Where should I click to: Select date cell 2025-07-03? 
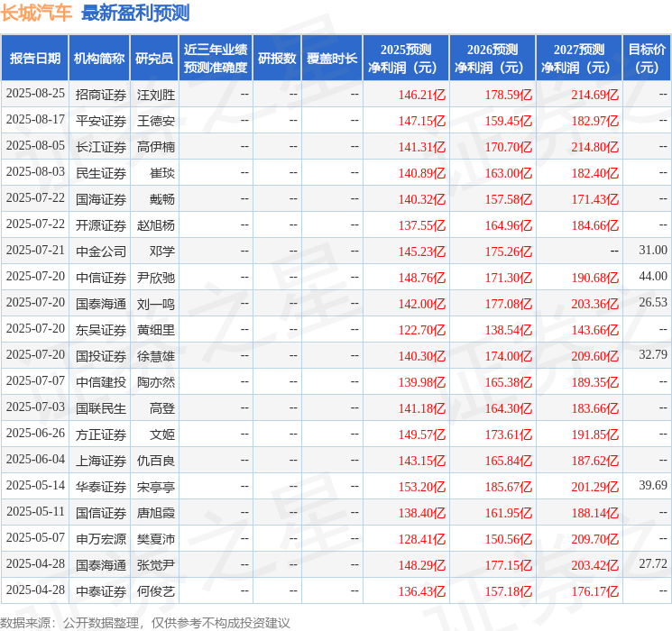(x=35, y=407)
